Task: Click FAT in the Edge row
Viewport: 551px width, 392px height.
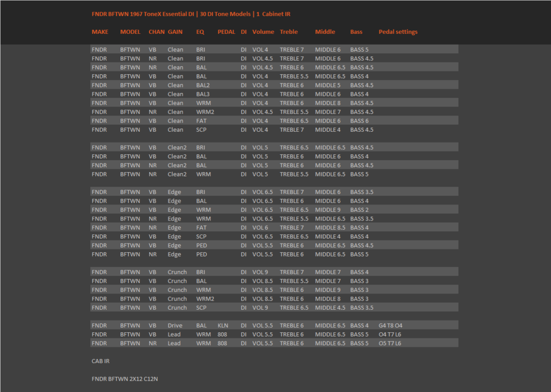Action: (201, 227)
